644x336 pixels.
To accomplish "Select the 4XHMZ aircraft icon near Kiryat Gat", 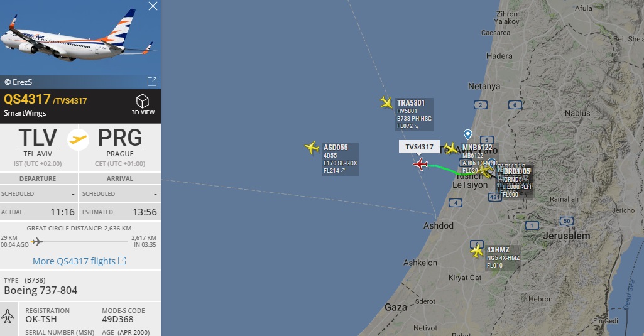I will (476, 250).
